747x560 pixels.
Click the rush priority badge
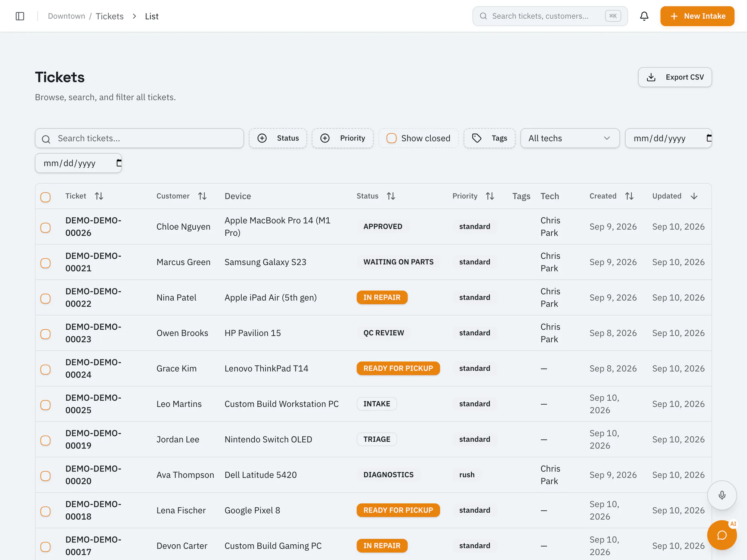[x=467, y=475]
